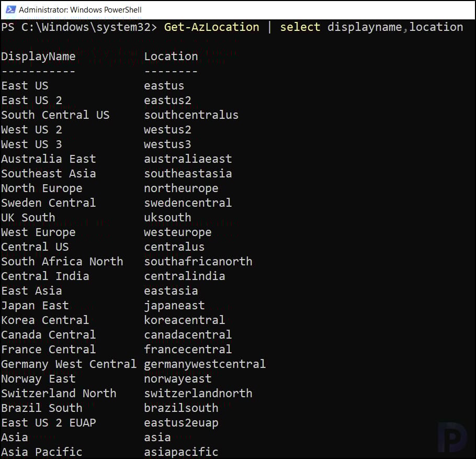The height and width of the screenshot is (459, 476).
Task: Click the 'East Asia' display name
Action: coord(31,290)
